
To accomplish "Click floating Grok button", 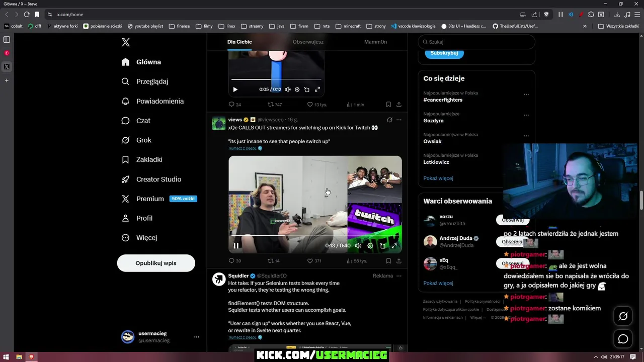I will coord(623,316).
